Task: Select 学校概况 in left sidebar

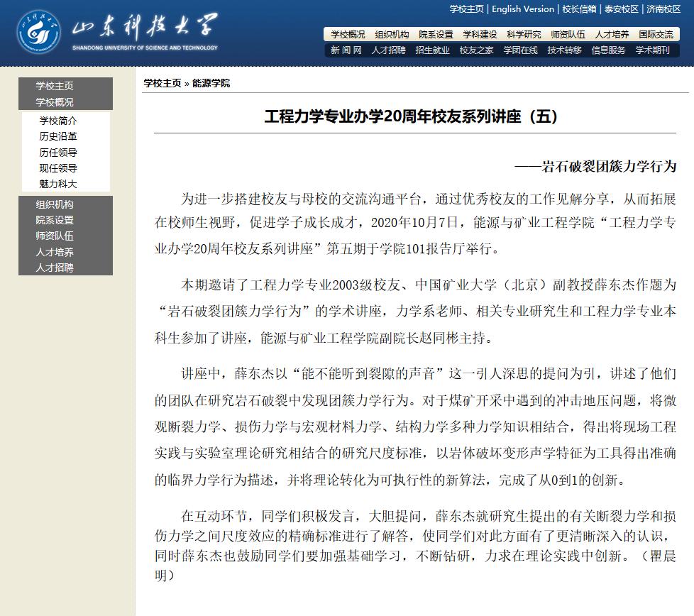Action: 55,102
